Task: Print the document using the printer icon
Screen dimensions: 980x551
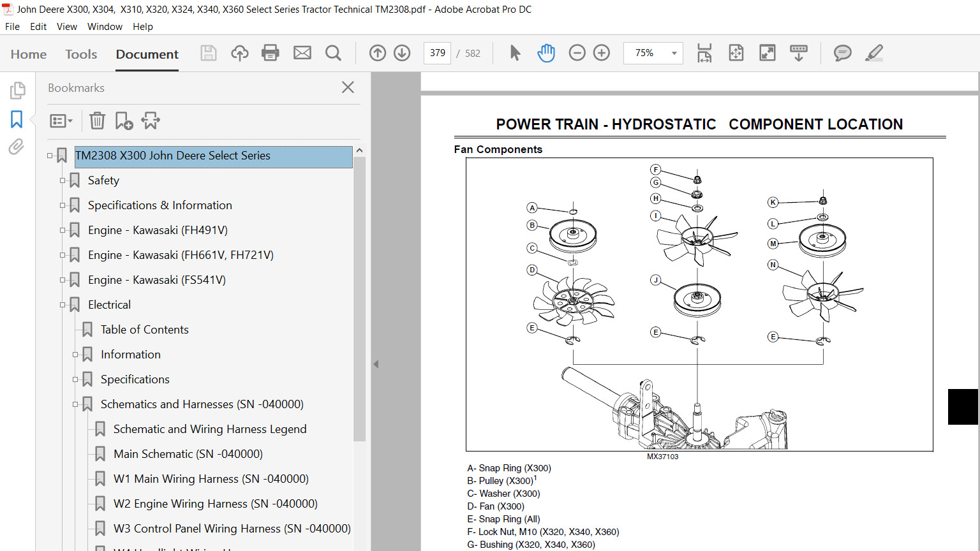Action: (x=271, y=53)
